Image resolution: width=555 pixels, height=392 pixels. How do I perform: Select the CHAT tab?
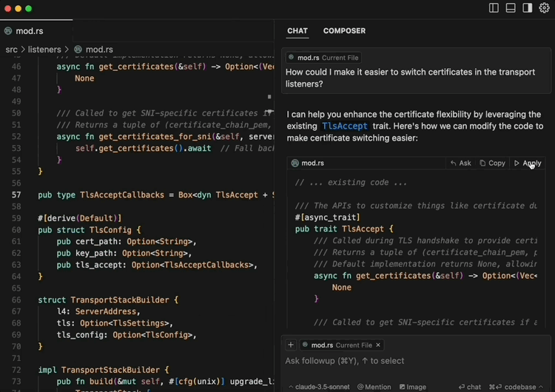tap(297, 31)
